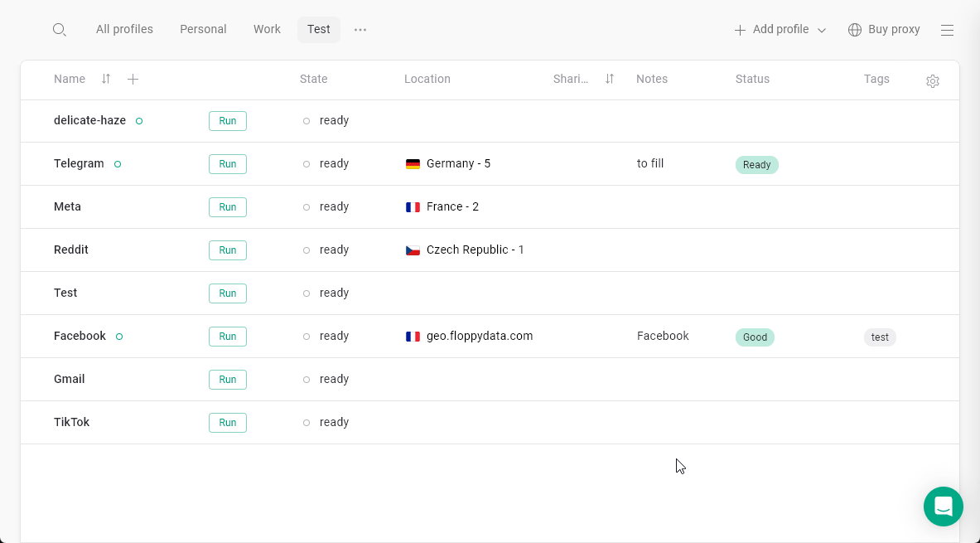Screen dimensions: 980x543
Task: Open more tab options via ellipsis icon
Action: tap(360, 29)
